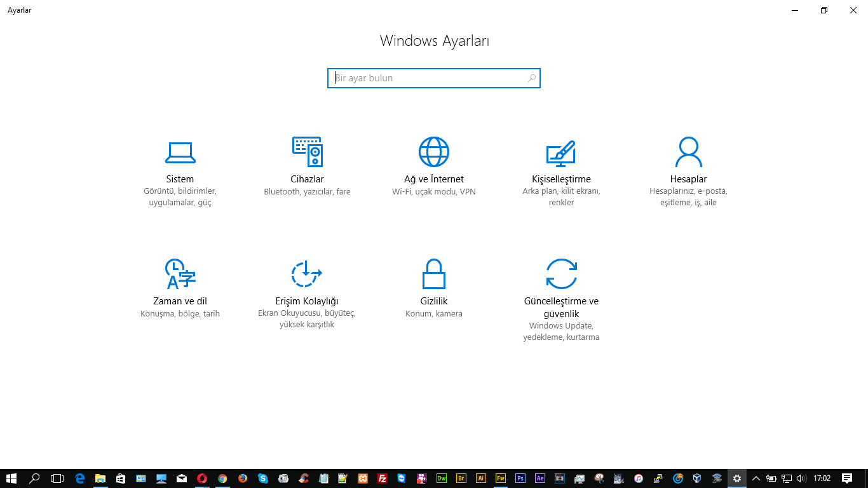Launch Adobe Dreamweaver from taskbar

coord(442,478)
